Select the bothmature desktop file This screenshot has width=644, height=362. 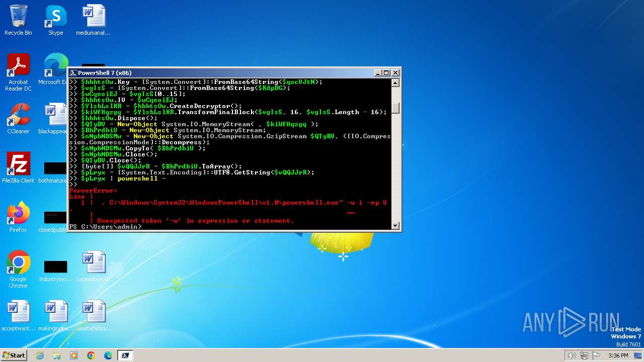tap(53, 171)
